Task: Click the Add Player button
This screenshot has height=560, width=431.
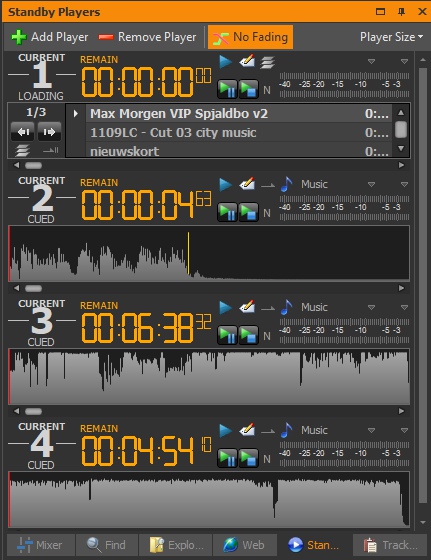Action: pyautogui.click(x=50, y=37)
